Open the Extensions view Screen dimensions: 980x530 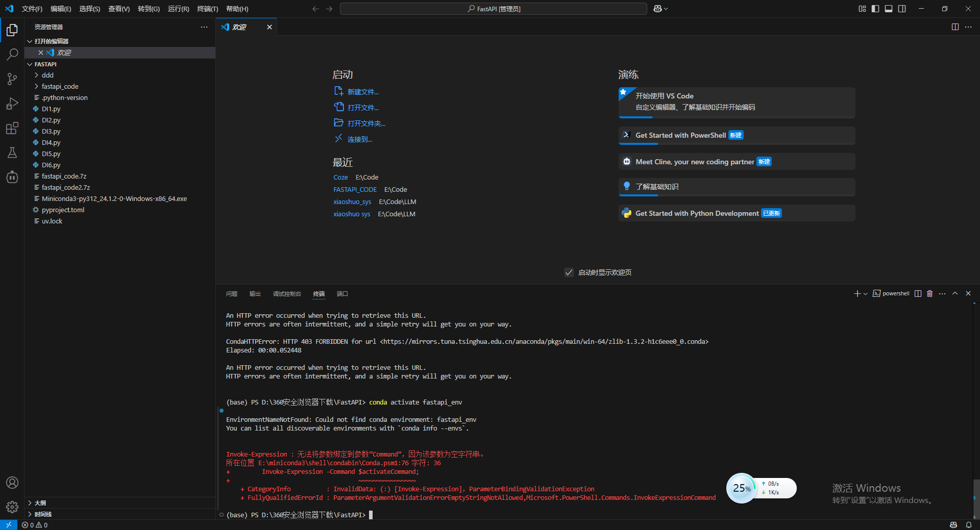coord(12,128)
